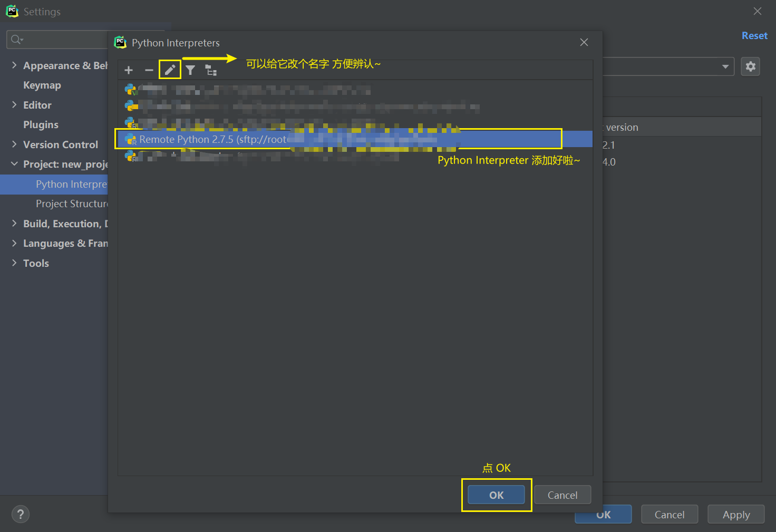This screenshot has width=776, height=532.
Task: Open the help question mark button
Action: click(x=21, y=514)
